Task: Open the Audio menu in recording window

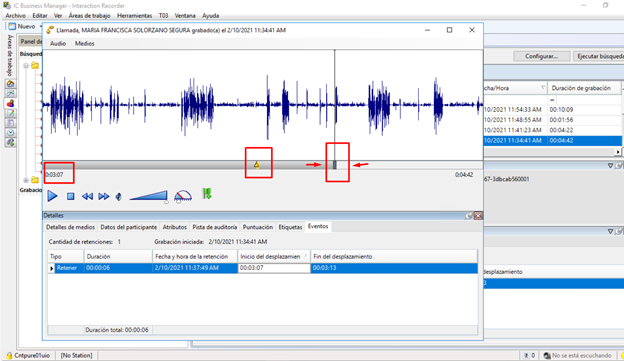Action: pos(58,43)
